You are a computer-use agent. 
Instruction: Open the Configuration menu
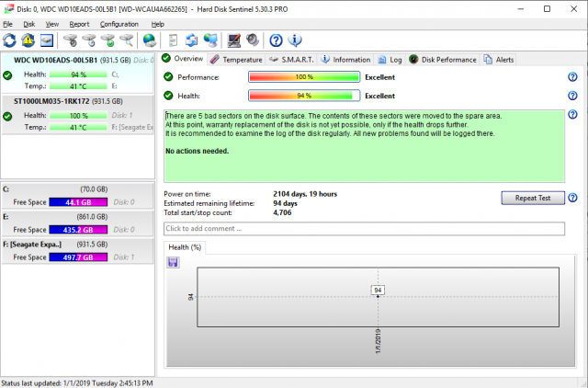coord(119,23)
